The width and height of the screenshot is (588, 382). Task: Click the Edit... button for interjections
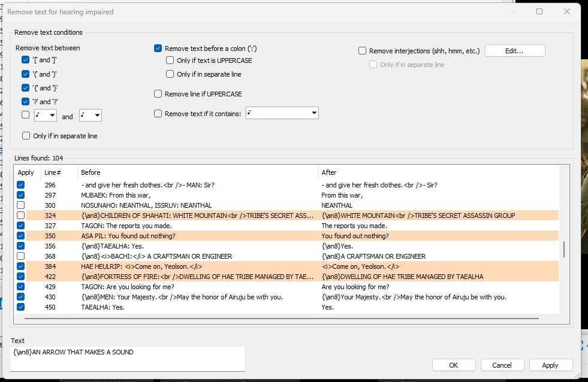(514, 50)
